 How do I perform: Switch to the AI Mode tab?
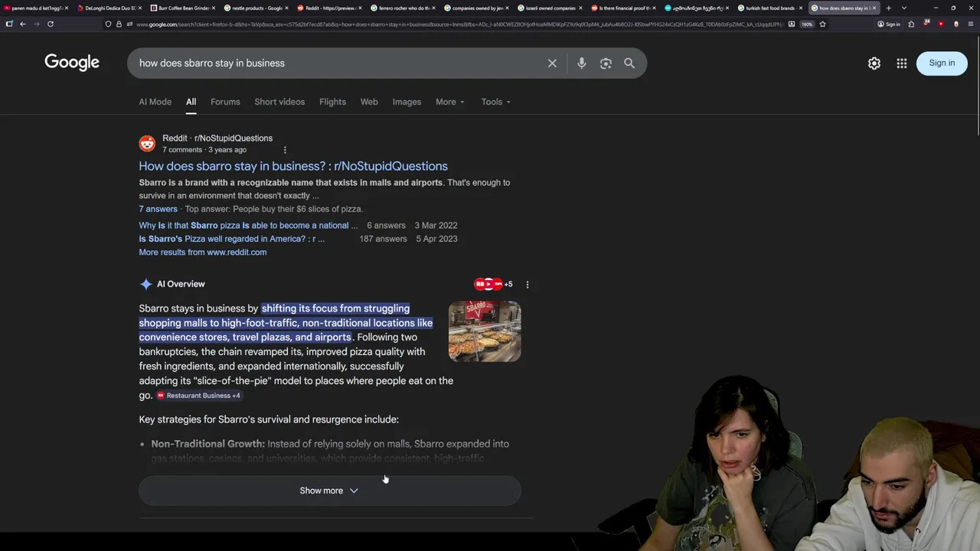[x=155, y=102]
